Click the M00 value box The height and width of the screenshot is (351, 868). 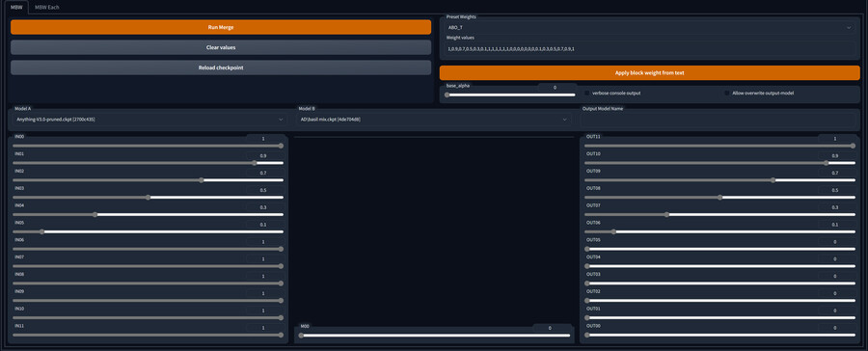pos(551,328)
